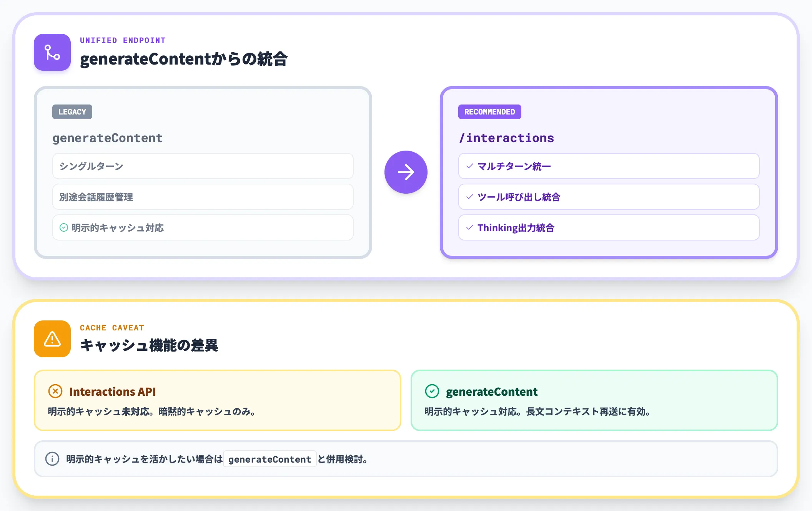Click the Thinking出力統合 text

[x=516, y=228]
